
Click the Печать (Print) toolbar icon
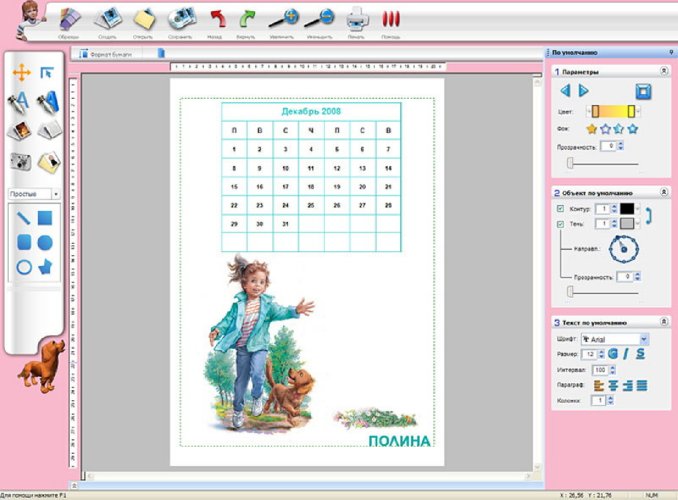click(x=357, y=18)
